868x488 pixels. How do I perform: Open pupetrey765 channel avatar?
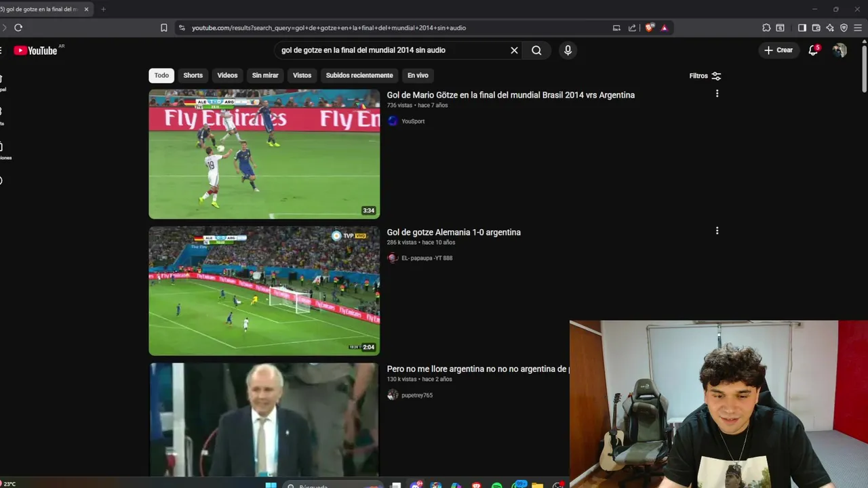[393, 395]
